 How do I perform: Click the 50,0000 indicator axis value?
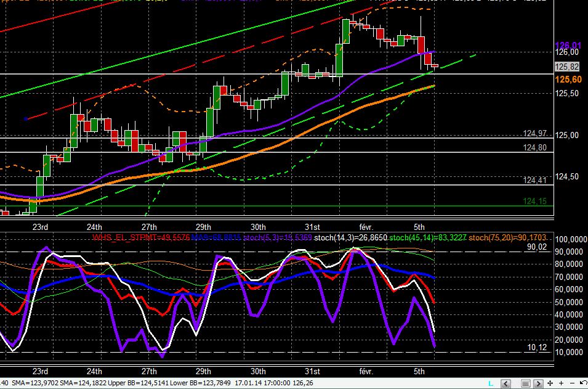570,302
